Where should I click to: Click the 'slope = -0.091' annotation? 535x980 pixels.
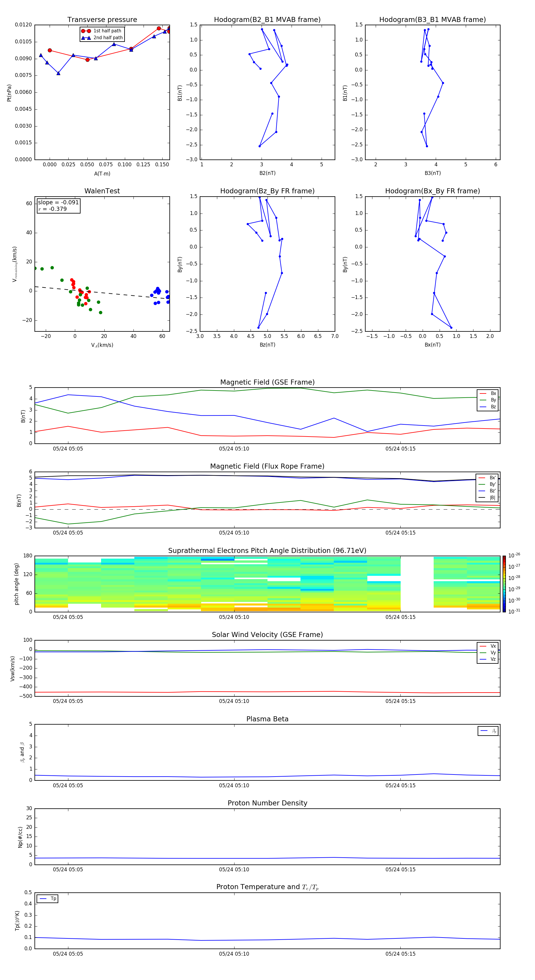(x=58, y=203)
